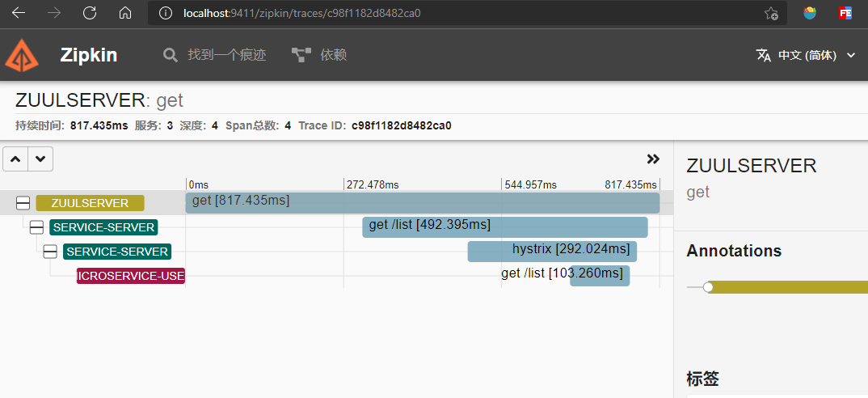Add page to favorites star icon
868x398 pixels.
tap(771, 13)
